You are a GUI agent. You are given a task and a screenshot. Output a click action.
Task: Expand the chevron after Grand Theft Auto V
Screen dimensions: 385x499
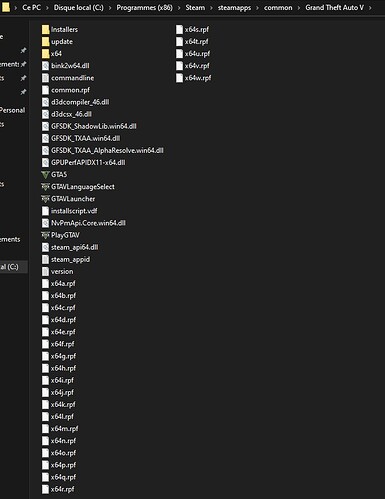[x=370, y=8]
